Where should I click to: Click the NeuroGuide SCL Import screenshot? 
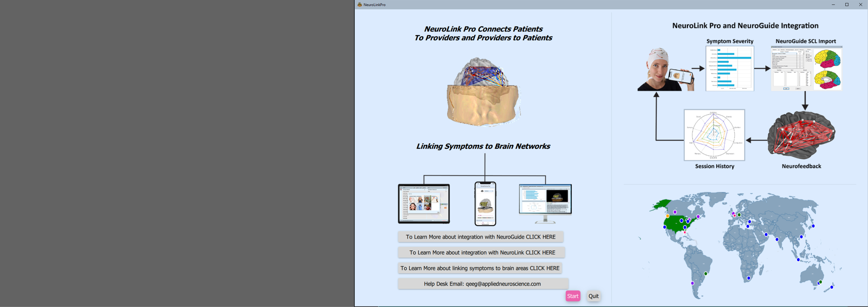point(807,68)
